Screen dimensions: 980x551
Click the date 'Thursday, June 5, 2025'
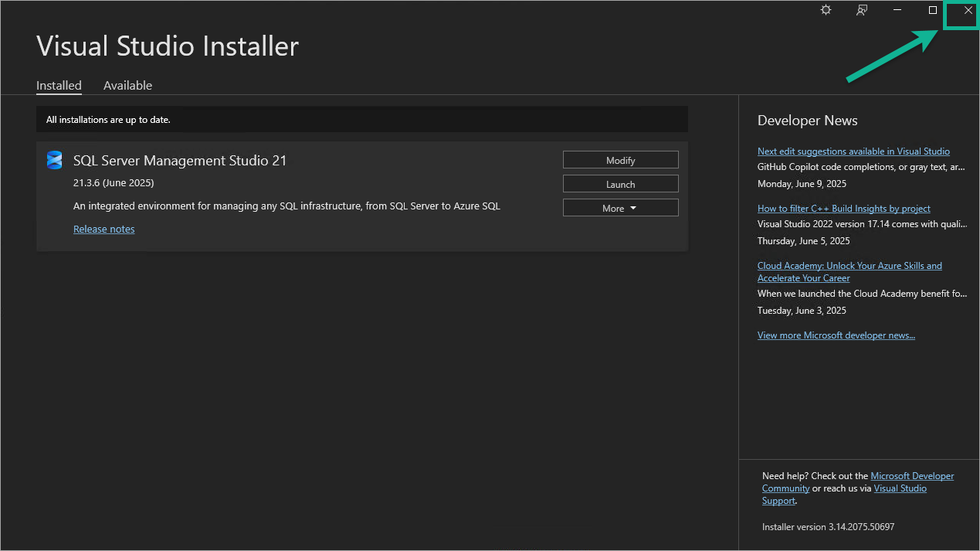803,241
